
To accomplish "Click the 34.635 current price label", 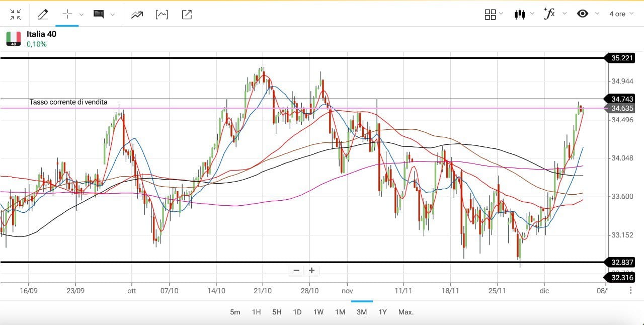I will [622, 108].
